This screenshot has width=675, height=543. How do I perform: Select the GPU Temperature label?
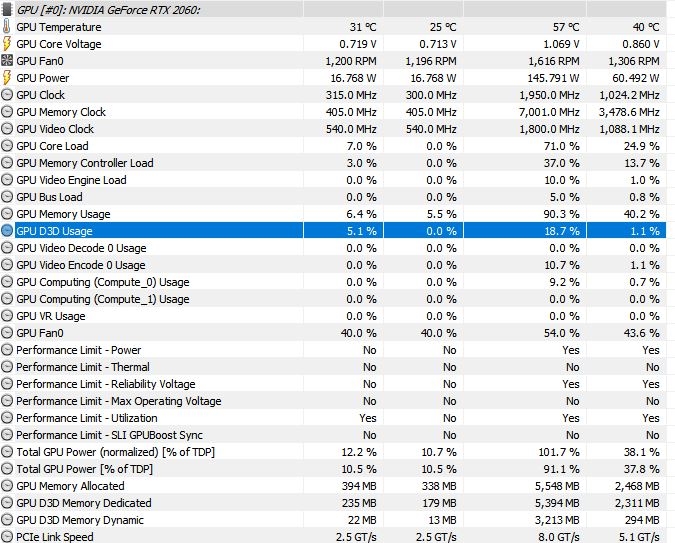(59, 27)
